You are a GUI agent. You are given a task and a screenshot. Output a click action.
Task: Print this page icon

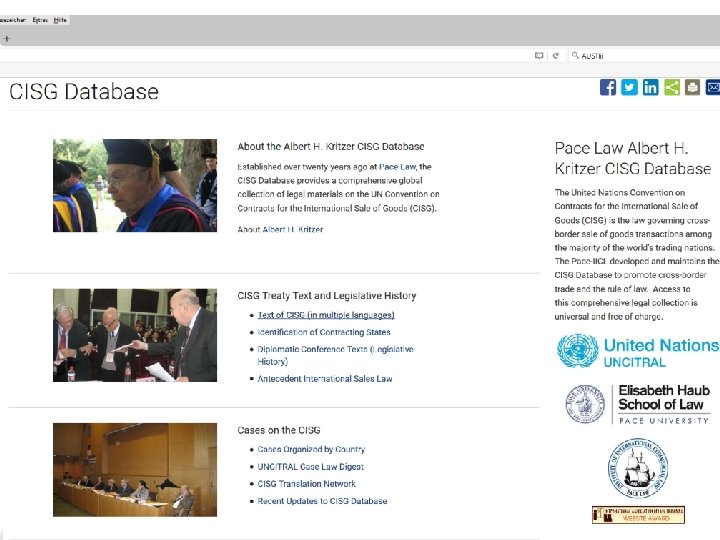pos(692,87)
